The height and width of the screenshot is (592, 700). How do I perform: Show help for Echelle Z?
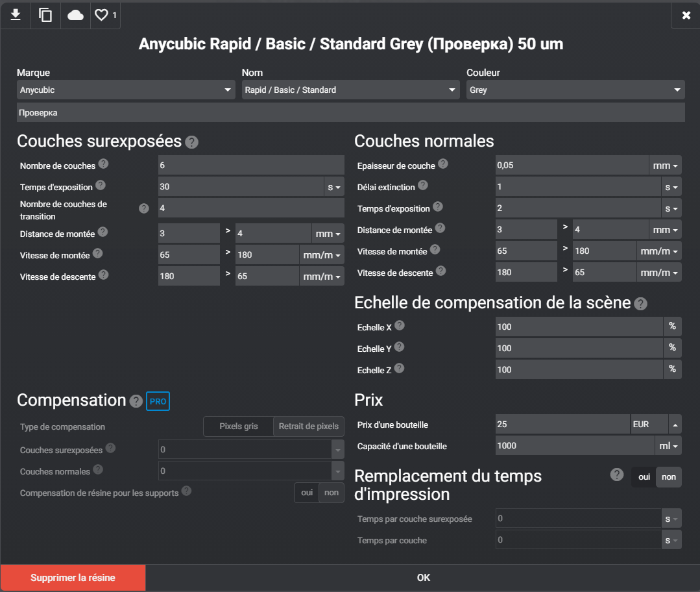click(x=399, y=368)
